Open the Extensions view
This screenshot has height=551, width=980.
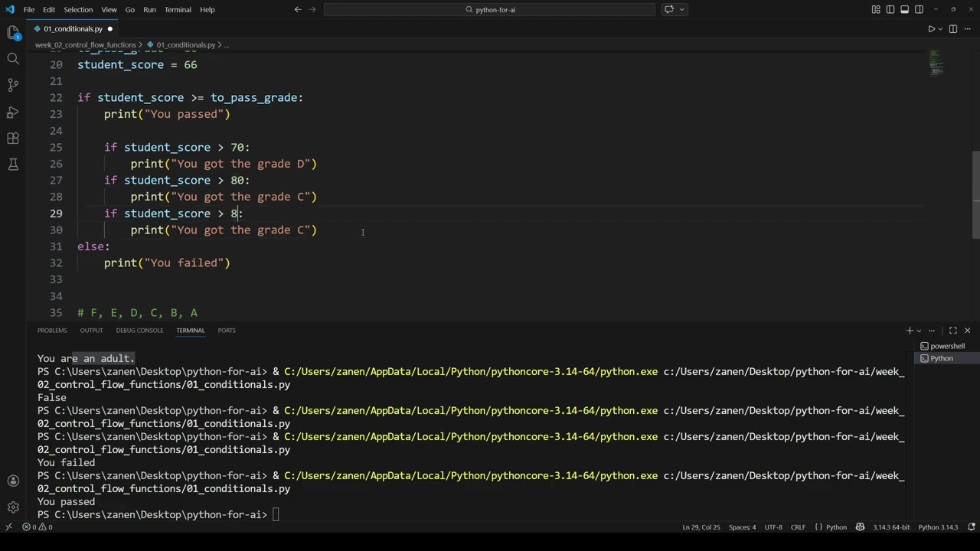pos(13,139)
